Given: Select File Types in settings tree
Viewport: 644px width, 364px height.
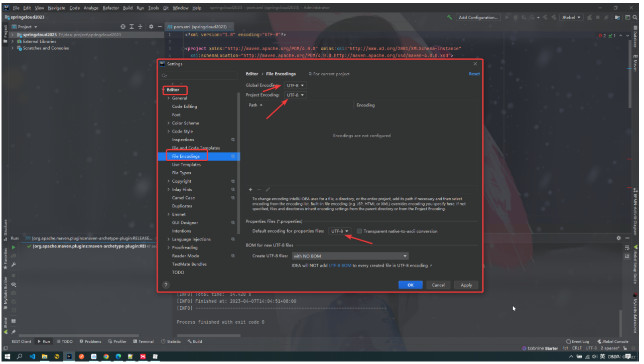Looking at the screenshot, I should pyautogui.click(x=181, y=173).
